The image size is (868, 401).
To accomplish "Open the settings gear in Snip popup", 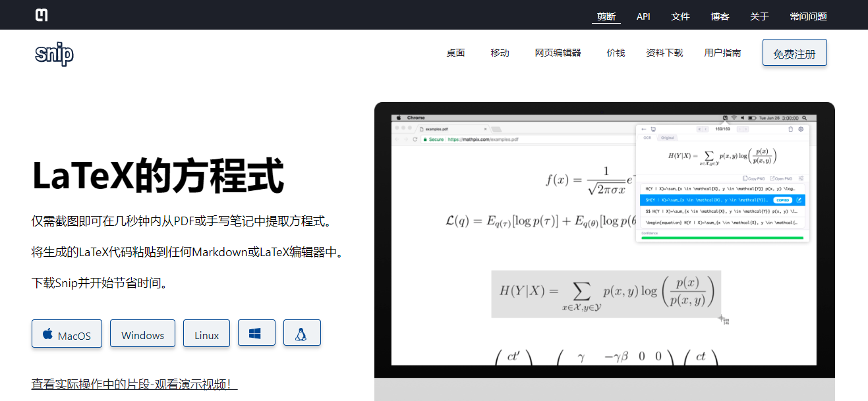I will click(x=801, y=129).
